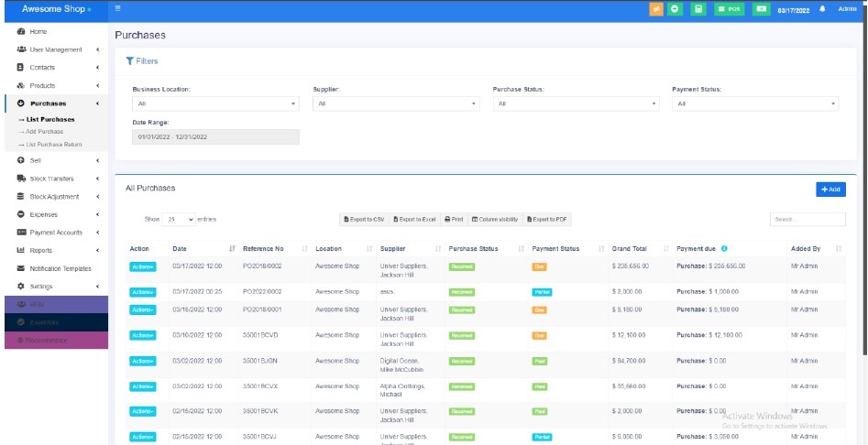This screenshot has height=445, width=868.
Task: Click the money bill icon in header
Action: click(x=761, y=9)
